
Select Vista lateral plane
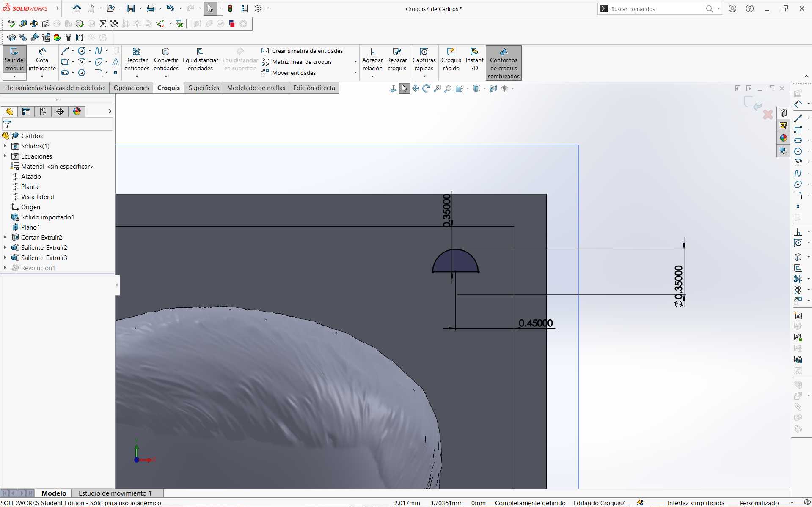(x=37, y=197)
